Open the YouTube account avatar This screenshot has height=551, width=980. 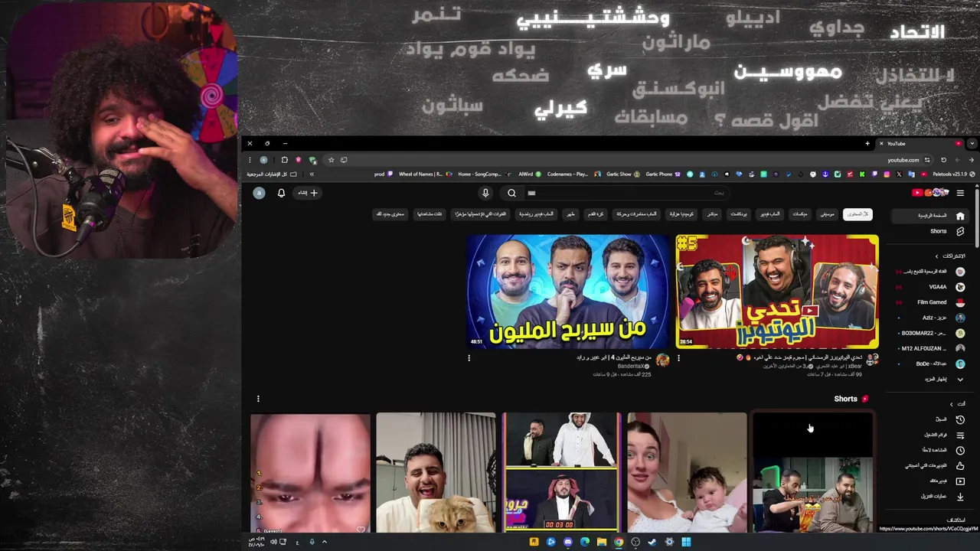click(x=259, y=193)
